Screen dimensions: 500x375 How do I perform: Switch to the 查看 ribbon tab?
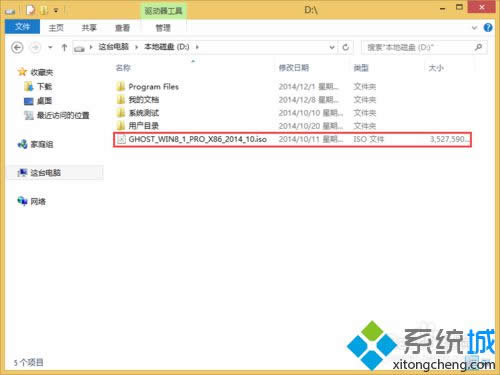(122, 28)
